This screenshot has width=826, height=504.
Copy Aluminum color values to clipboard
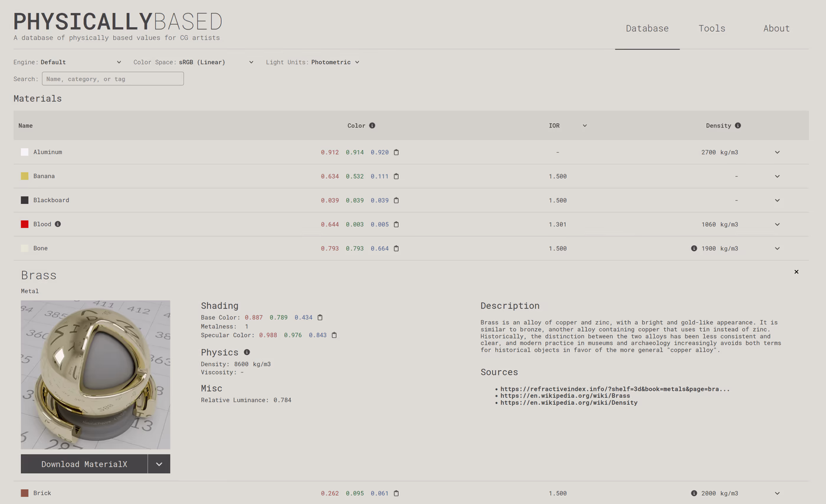(x=396, y=152)
